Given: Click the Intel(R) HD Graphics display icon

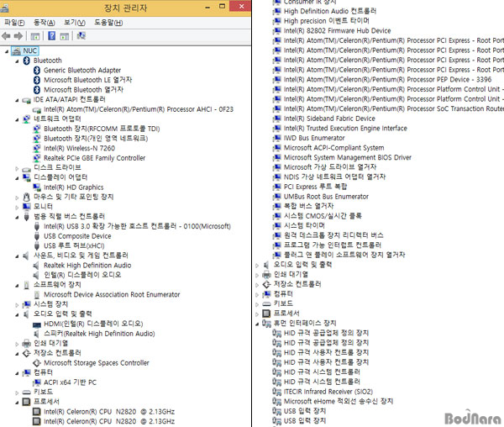Looking at the screenshot, I should (x=37, y=187).
